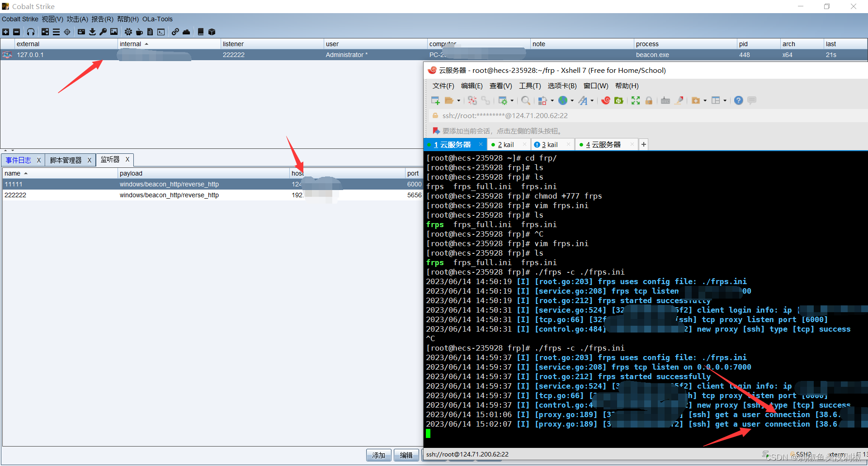This screenshot has width=868, height=466.
Task: Sort listeners by payload column header
Action: (x=204, y=173)
